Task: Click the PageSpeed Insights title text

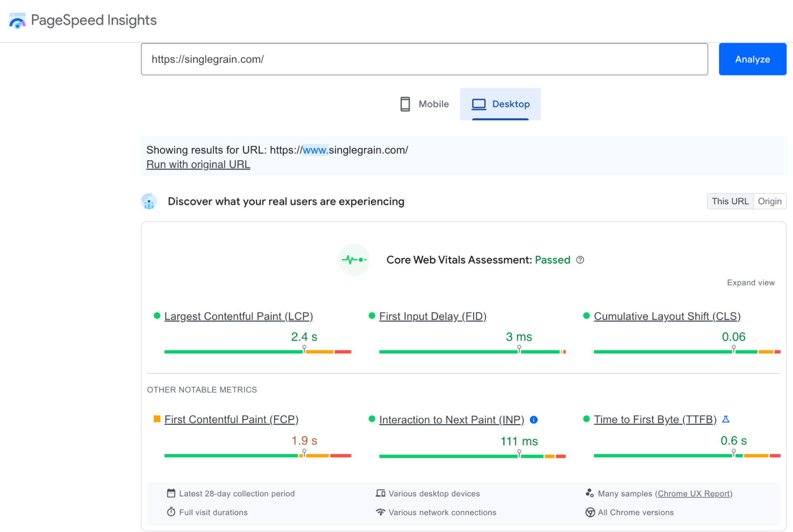Action: [94, 20]
